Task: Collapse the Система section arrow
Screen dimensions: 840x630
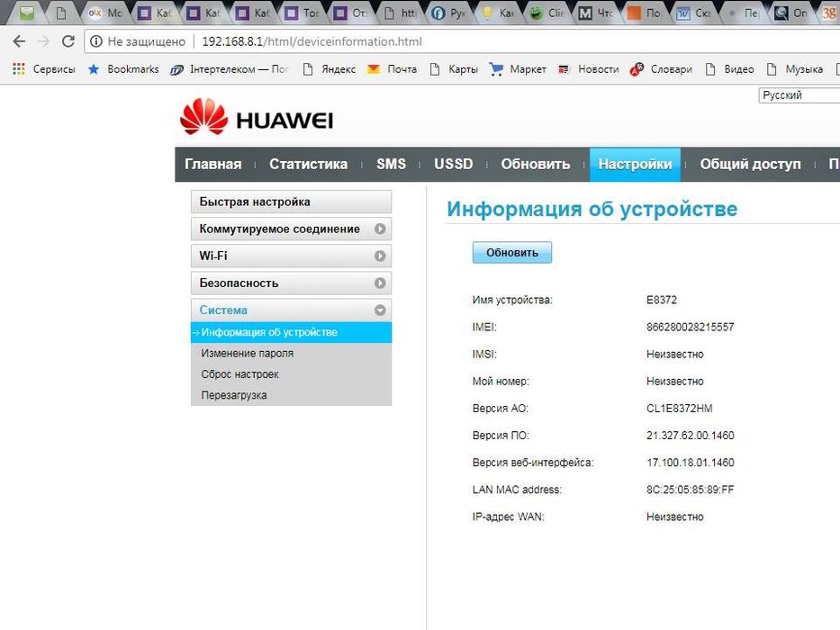Action: click(380, 310)
